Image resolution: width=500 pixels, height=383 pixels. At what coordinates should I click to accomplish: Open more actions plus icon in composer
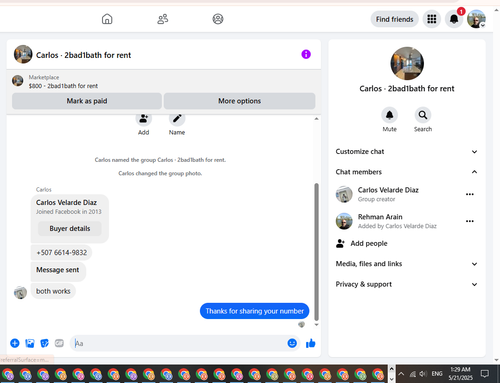15,343
